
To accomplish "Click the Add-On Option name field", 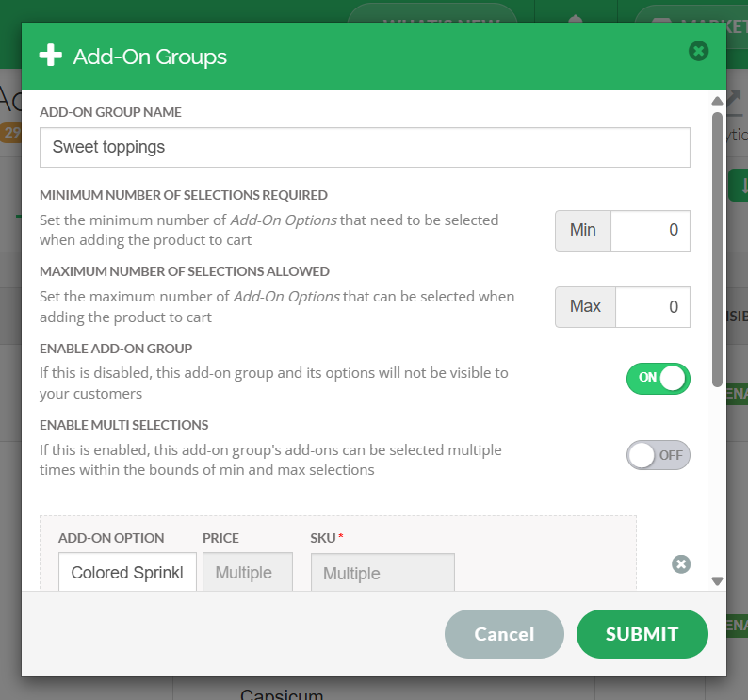I will (x=127, y=572).
